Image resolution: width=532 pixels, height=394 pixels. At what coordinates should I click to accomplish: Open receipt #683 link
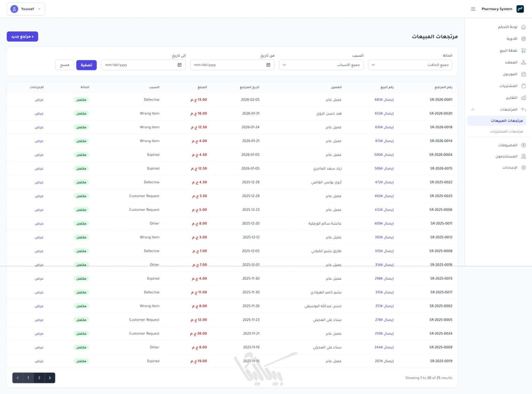coord(384,100)
